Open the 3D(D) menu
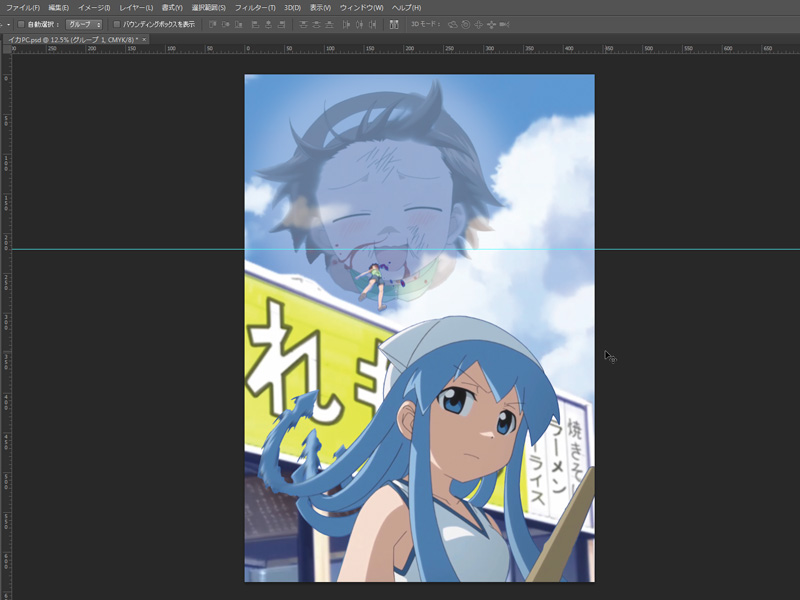Image resolution: width=800 pixels, height=600 pixels. 292,8
